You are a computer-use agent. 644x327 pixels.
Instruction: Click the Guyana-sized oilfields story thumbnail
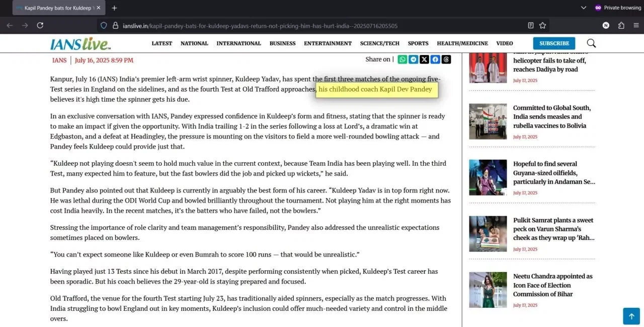488,177
